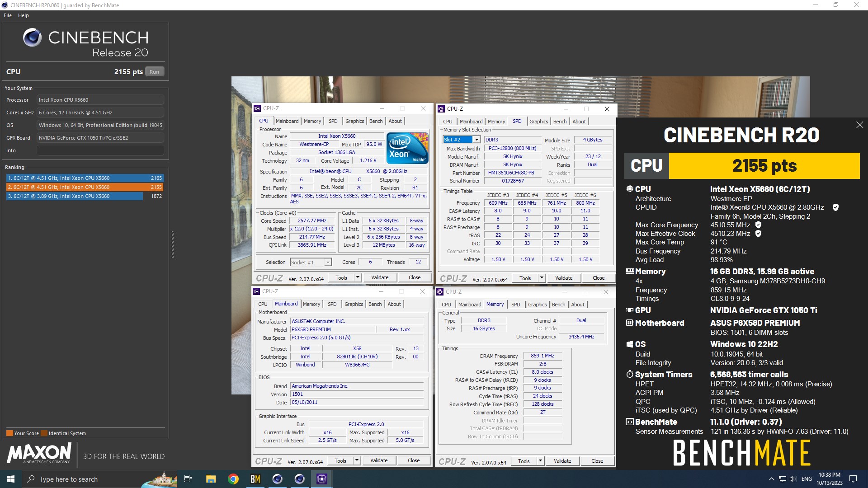Viewport: 868px width, 488px height.
Task: Click the clock showing 10:38 PM
Action: pos(830,479)
